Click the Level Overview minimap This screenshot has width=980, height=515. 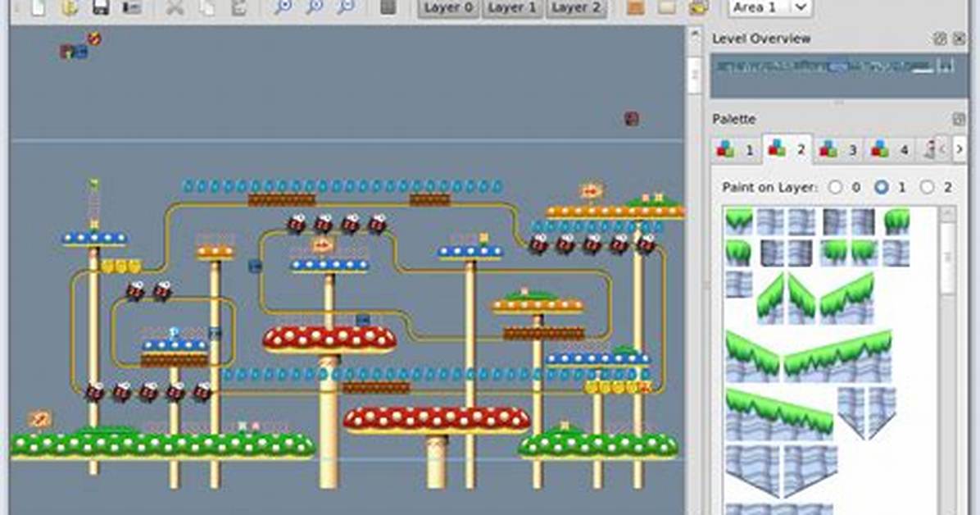[839, 75]
